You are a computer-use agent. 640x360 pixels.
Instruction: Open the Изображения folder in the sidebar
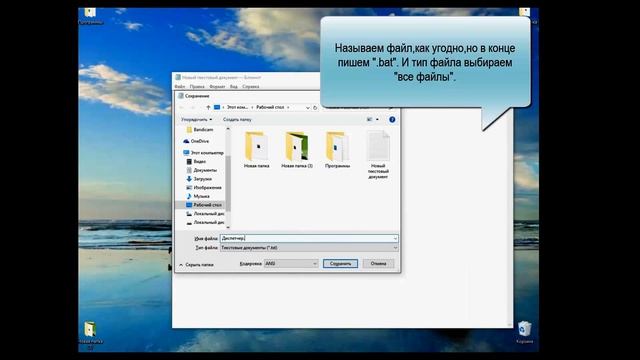(204, 188)
